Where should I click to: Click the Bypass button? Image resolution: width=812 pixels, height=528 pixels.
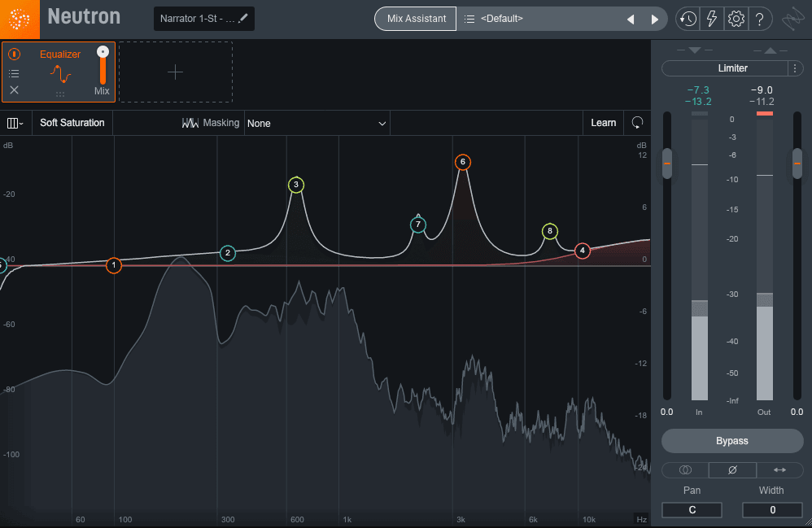tap(732, 441)
